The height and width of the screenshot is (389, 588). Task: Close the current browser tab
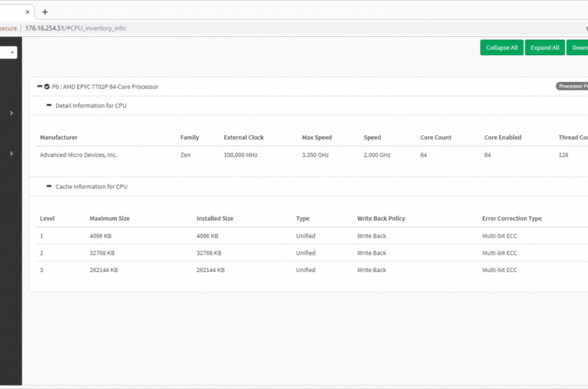pos(27,12)
